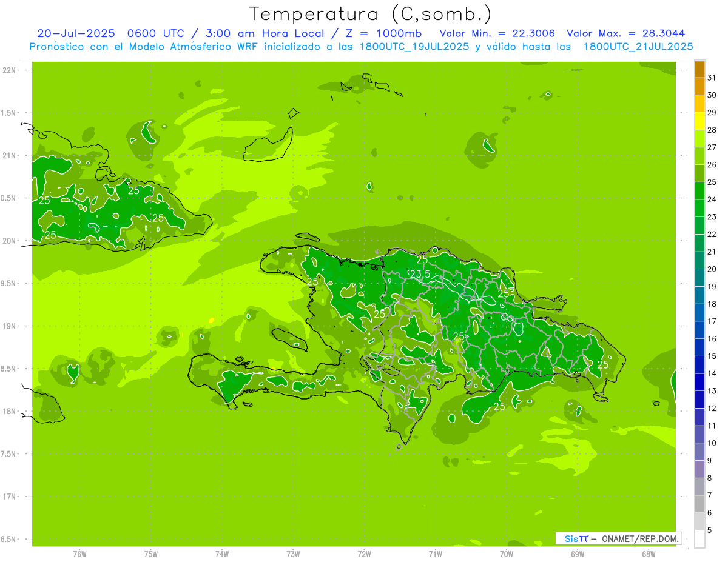Click the "68W" longitude axis label
This screenshot has height=562, width=728.
coord(649,554)
